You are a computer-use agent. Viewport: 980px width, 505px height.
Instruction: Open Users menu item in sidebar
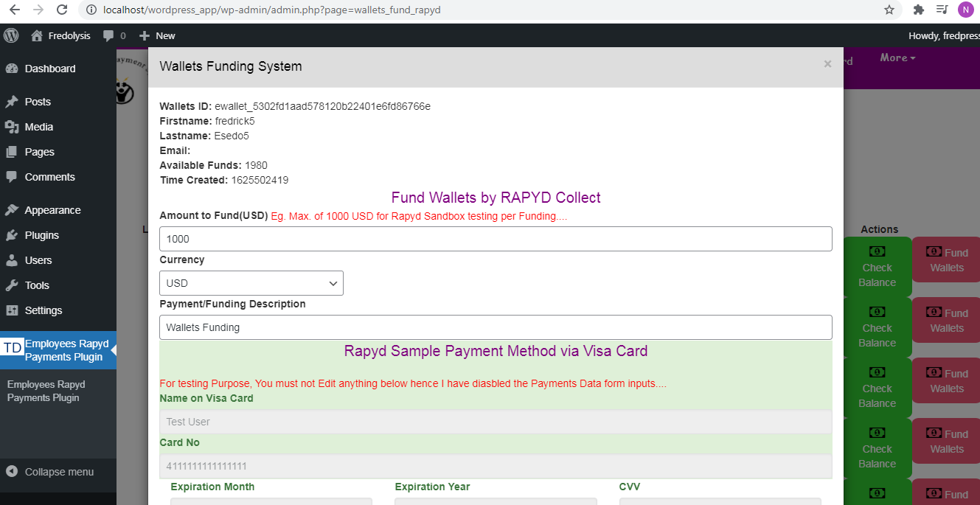[58, 260]
